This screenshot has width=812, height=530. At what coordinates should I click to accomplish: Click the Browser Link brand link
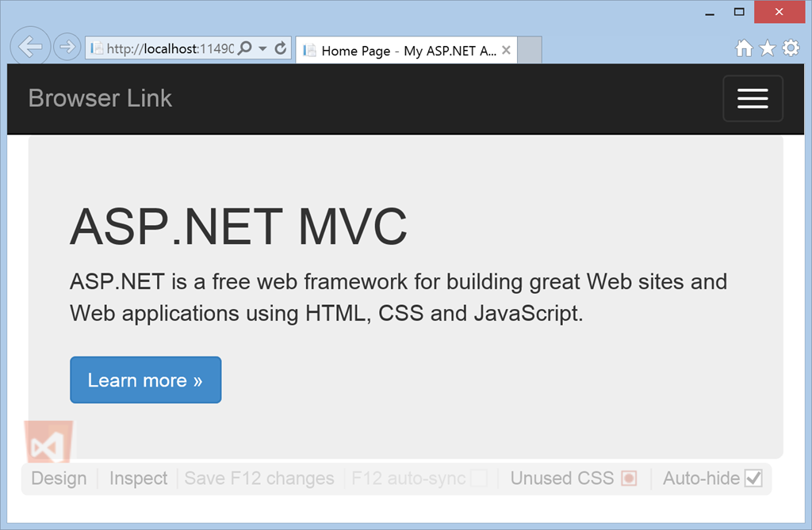(100, 98)
